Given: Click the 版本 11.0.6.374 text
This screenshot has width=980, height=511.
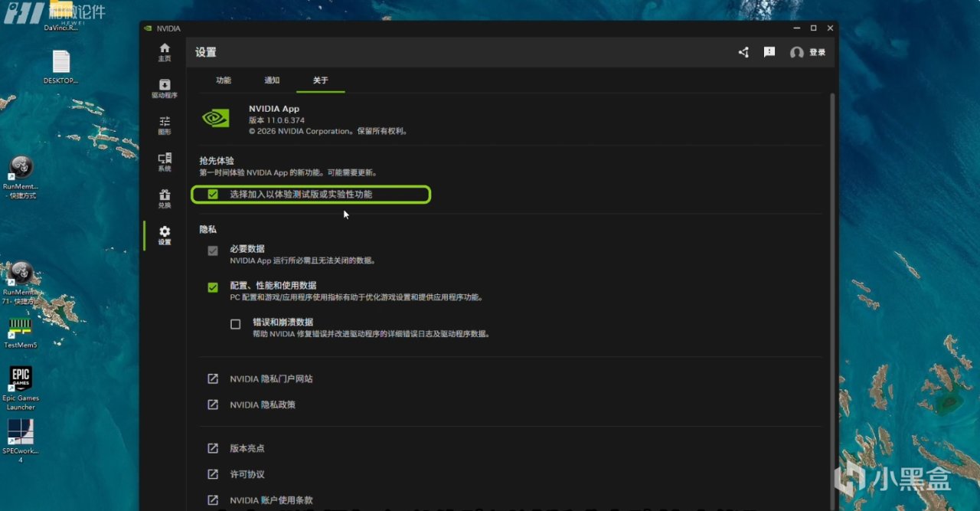Looking at the screenshot, I should click(x=276, y=120).
